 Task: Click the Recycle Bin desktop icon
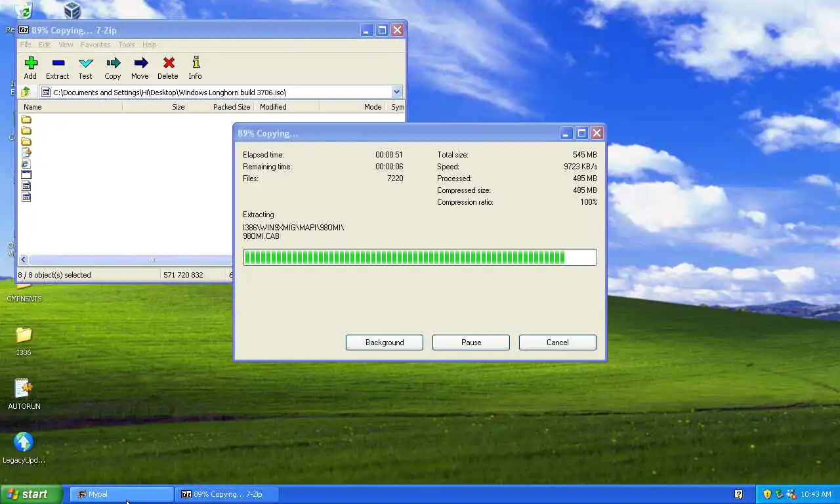[24, 10]
